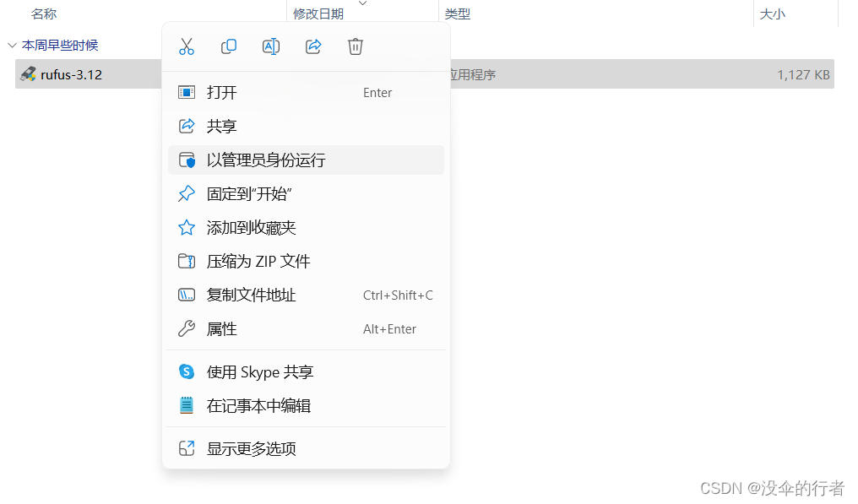The width and height of the screenshot is (858, 504).
Task: Sort by 修改日期 column header
Action: (318, 14)
